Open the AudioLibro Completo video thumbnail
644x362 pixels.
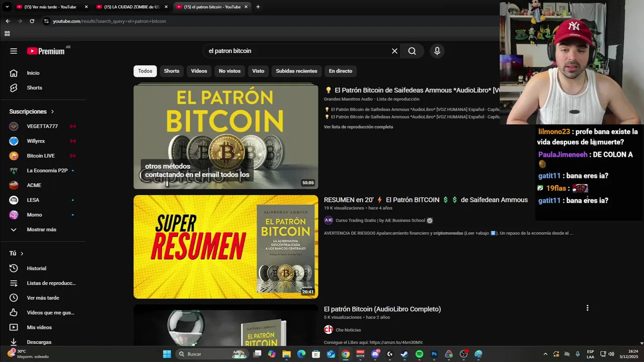tap(225, 325)
